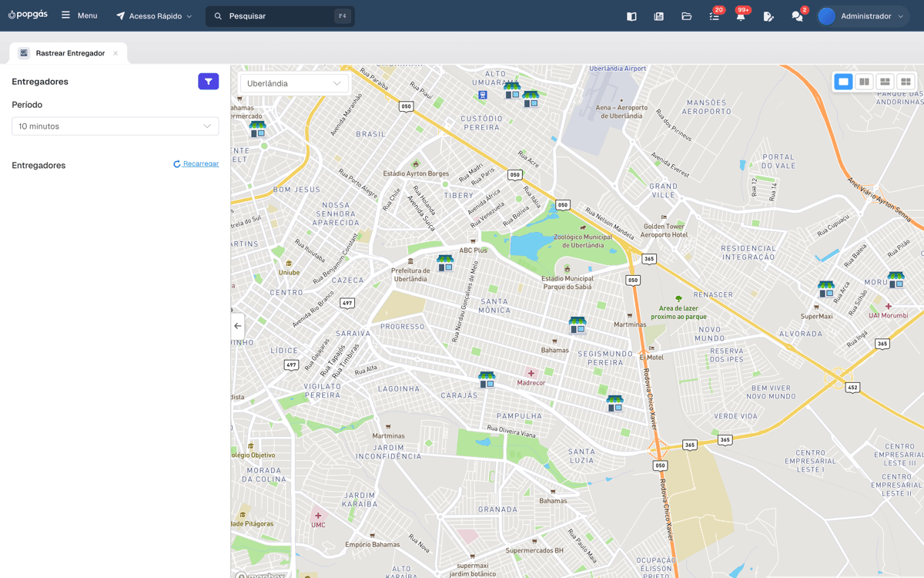Open Acesso Rápido dropdown
This screenshot has width=924, height=578.
coord(154,15)
